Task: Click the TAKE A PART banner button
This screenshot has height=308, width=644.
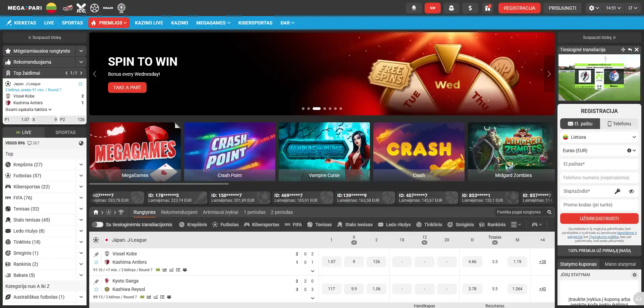Action: [127, 87]
